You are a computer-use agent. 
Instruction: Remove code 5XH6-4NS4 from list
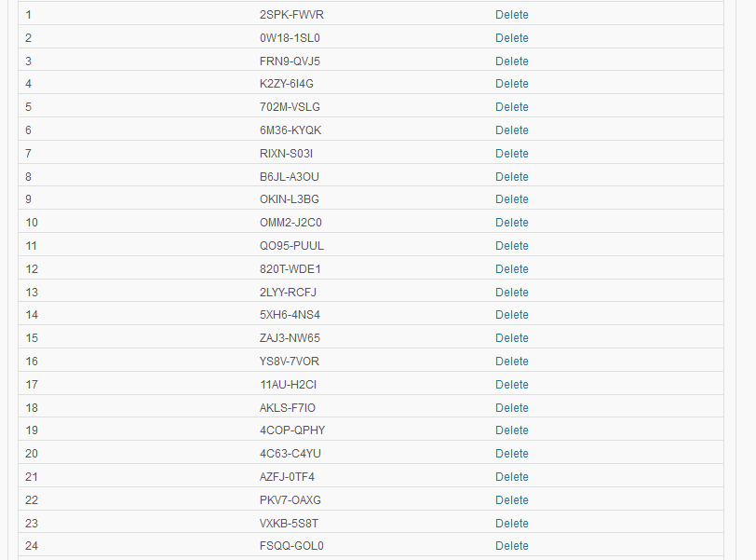coord(511,315)
